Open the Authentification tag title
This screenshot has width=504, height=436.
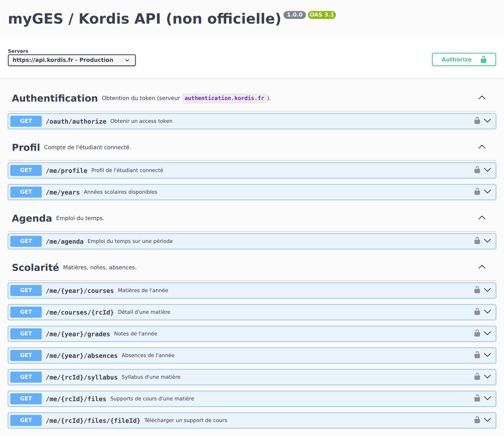pos(55,98)
